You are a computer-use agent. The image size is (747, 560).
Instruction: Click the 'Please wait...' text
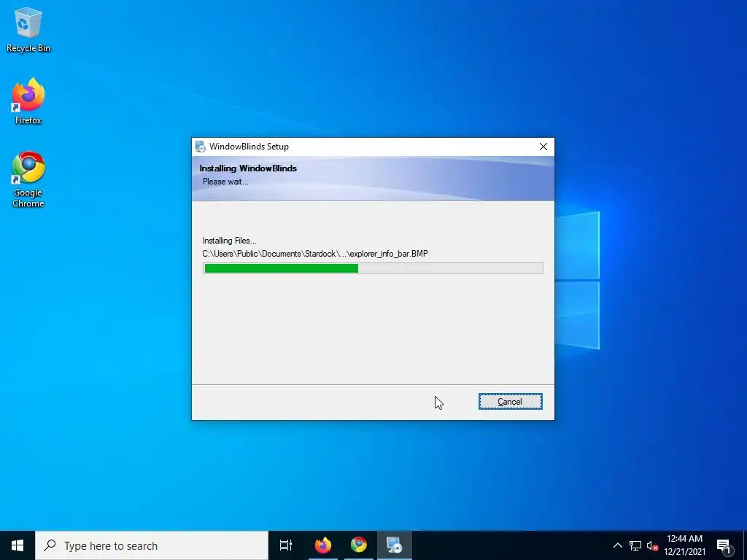coord(225,182)
